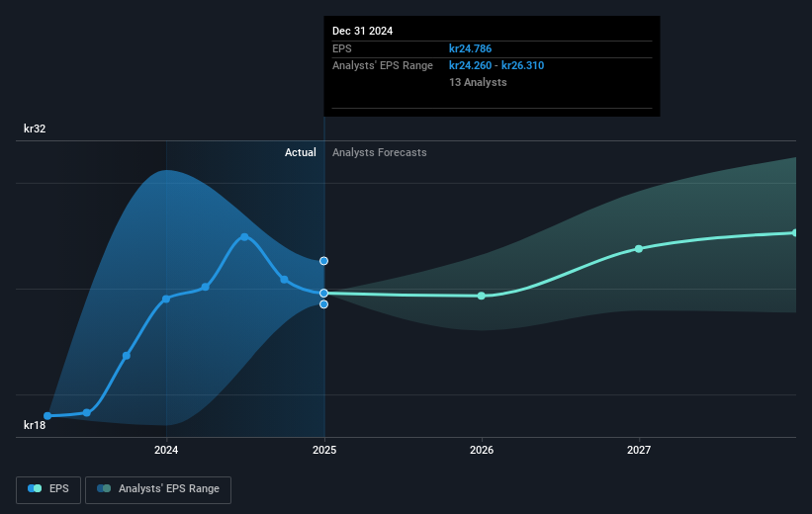Click the kr24.260 range low value
The image size is (812, 514).
470,66
